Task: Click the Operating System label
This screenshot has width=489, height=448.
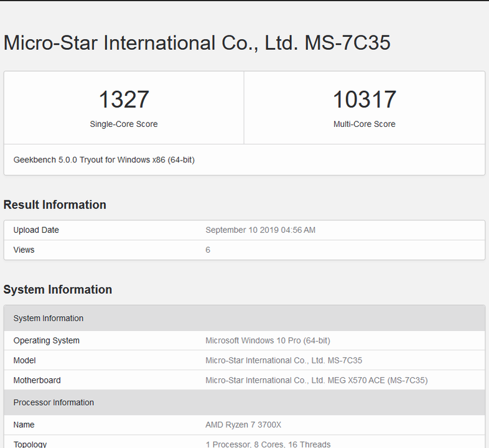Action: click(x=47, y=341)
